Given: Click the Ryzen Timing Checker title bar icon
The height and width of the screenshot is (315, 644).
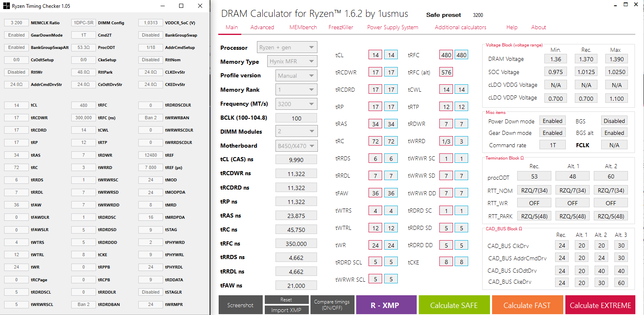Looking at the screenshot, I should click(x=7, y=6).
